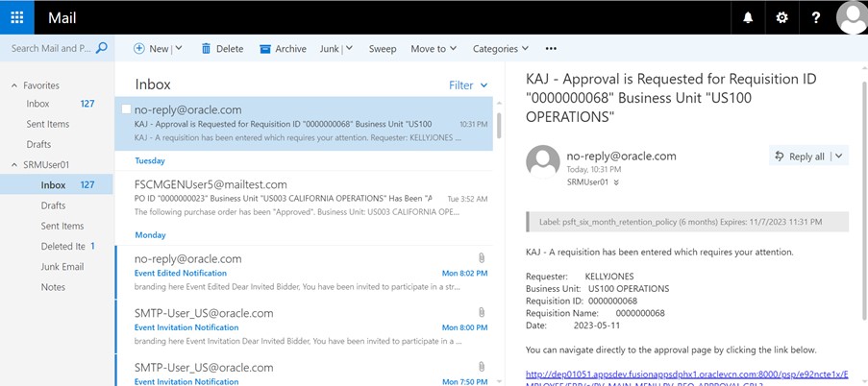Open Event Invitation Notification from Mon 7:50 PM
Image resolution: width=868 pixels, height=386 pixels.
coord(304,371)
